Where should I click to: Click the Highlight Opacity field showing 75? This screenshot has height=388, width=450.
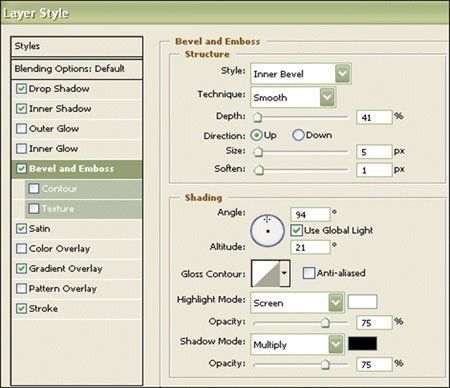[x=374, y=323]
